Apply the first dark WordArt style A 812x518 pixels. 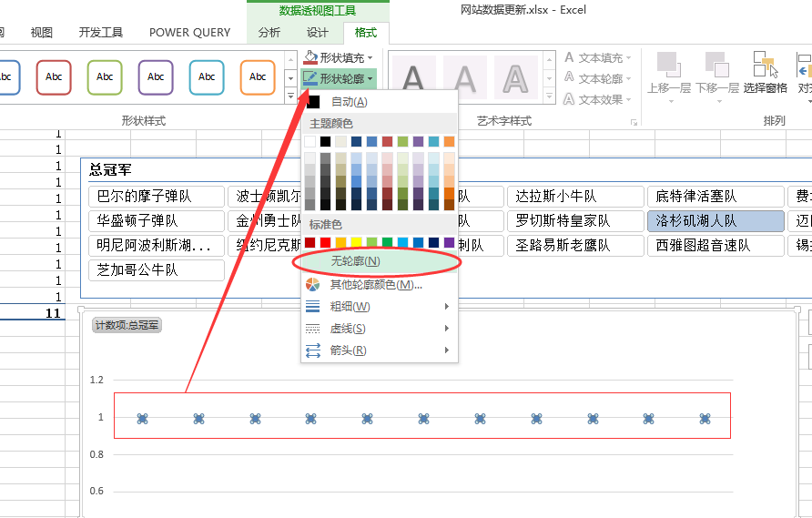(414, 77)
